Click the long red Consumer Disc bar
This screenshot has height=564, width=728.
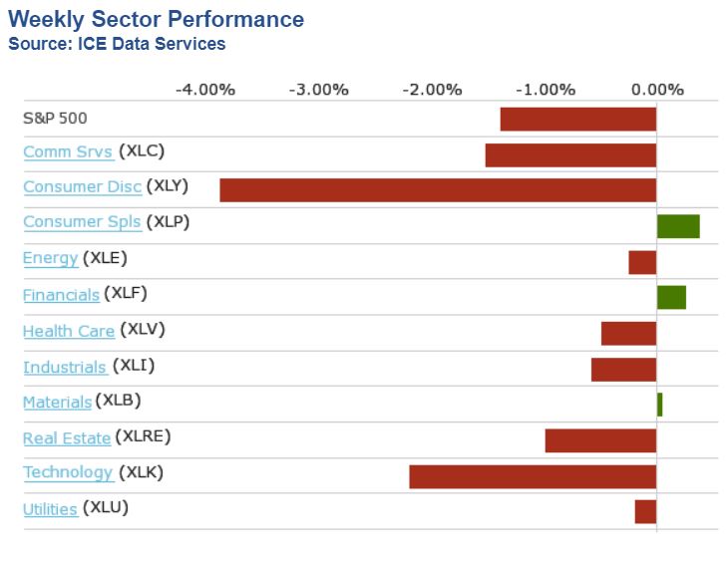click(x=438, y=190)
